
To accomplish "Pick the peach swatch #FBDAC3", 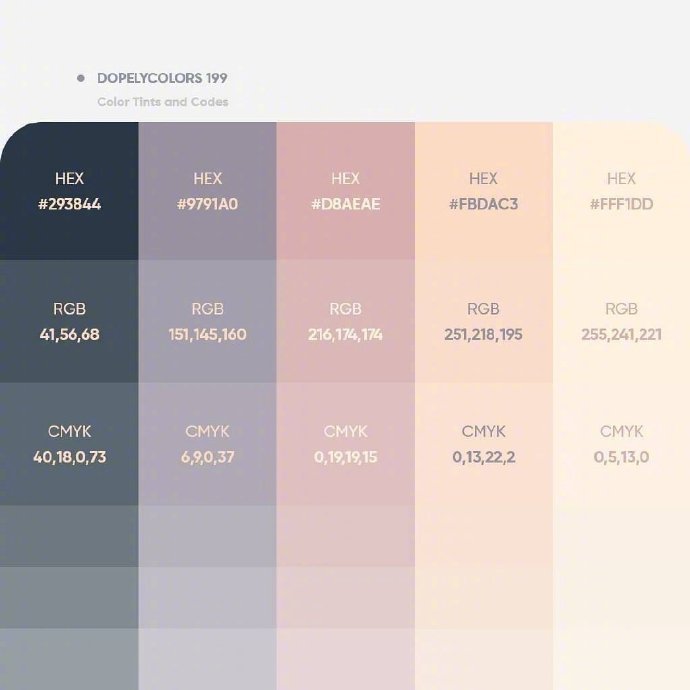I will point(484,191).
